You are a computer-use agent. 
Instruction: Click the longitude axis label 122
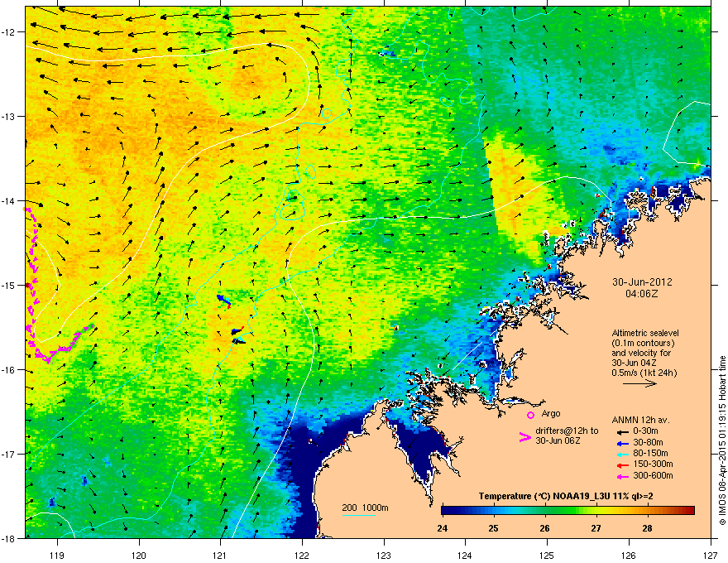click(302, 555)
